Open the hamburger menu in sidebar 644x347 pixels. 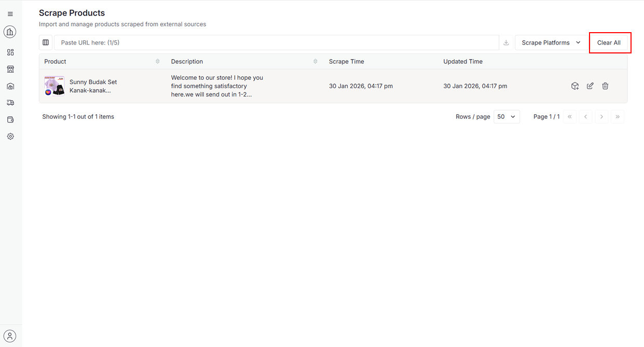[10, 14]
